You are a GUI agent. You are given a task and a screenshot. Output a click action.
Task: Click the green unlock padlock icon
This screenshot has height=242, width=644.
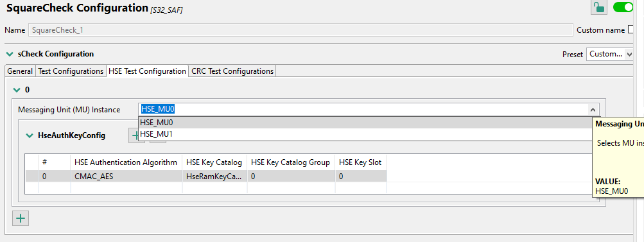599,8
